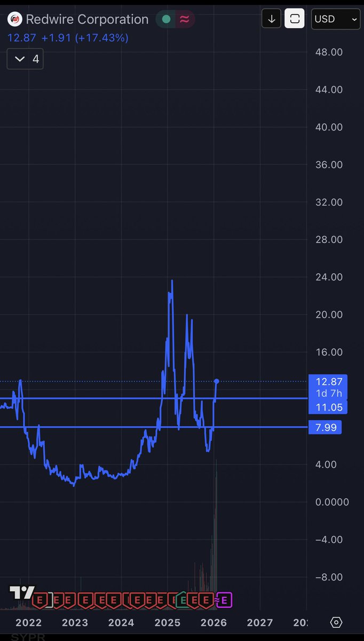
Task: Select the 11.05 horizontal line price label
Action: coord(328,408)
